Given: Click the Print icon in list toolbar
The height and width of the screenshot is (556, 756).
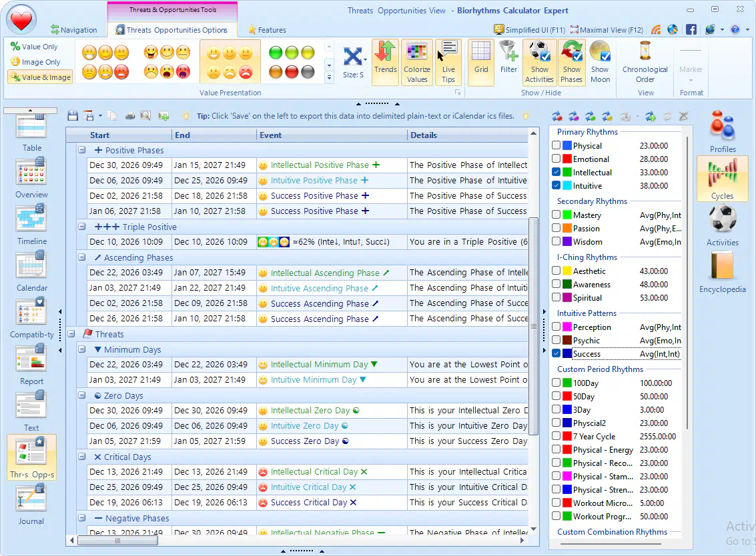Looking at the screenshot, I should [129, 115].
